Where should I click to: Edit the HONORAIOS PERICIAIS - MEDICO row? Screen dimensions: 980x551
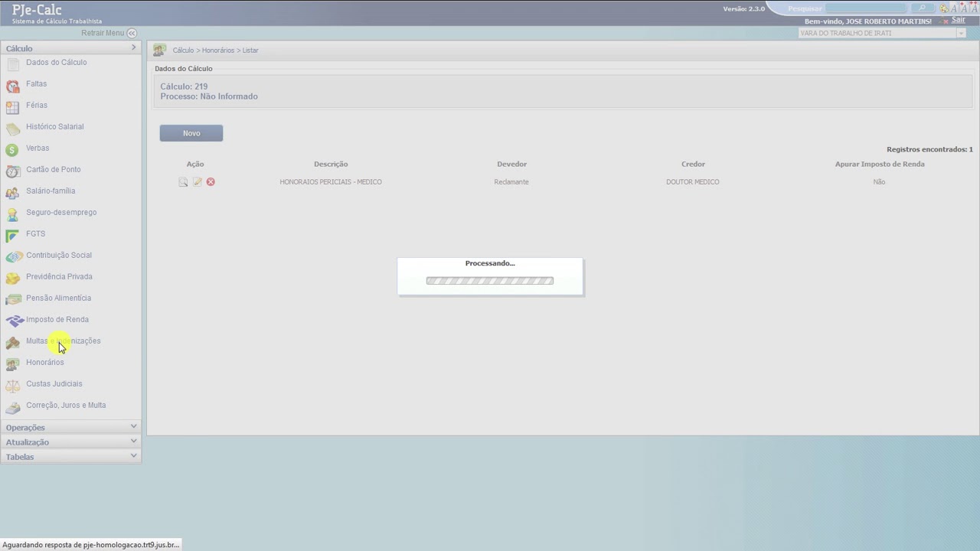pyautogui.click(x=197, y=182)
